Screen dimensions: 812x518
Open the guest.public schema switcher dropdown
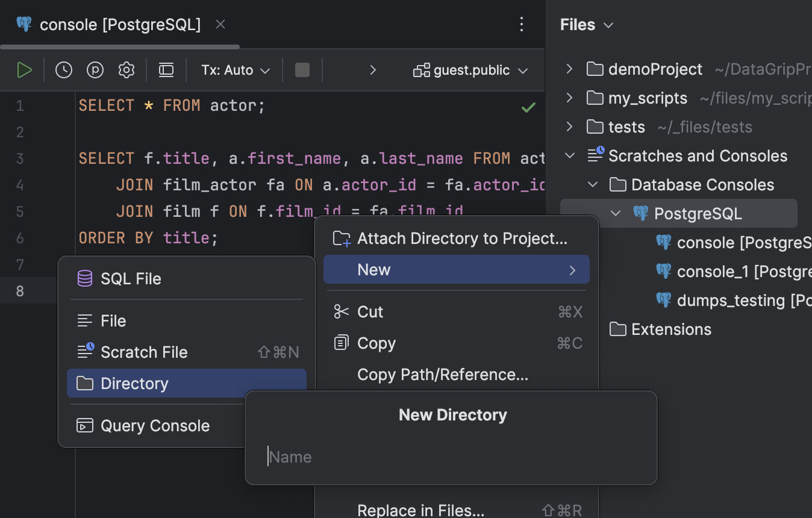470,69
